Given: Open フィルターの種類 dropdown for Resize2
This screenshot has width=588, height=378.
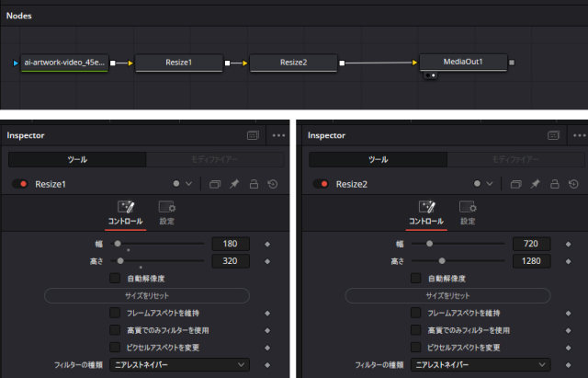Looking at the screenshot, I should point(481,365).
